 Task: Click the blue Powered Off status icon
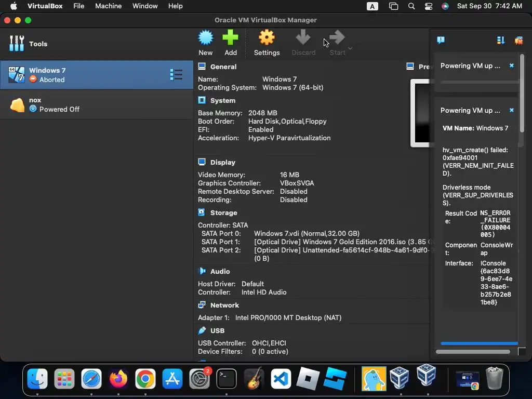click(33, 109)
